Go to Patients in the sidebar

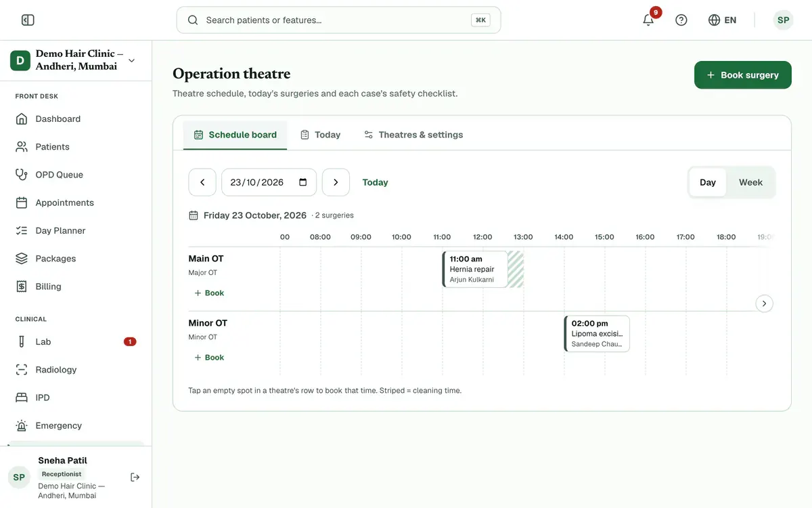coord(76,147)
